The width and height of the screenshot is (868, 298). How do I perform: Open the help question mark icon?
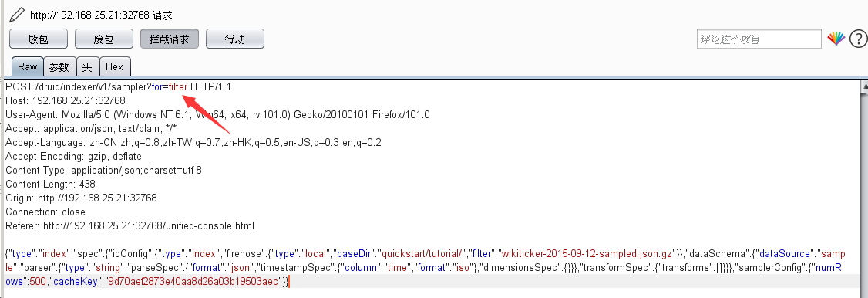click(857, 39)
